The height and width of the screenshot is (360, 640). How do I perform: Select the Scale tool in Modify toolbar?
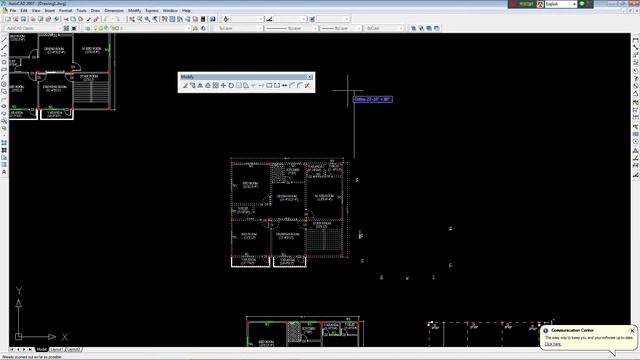239,85
